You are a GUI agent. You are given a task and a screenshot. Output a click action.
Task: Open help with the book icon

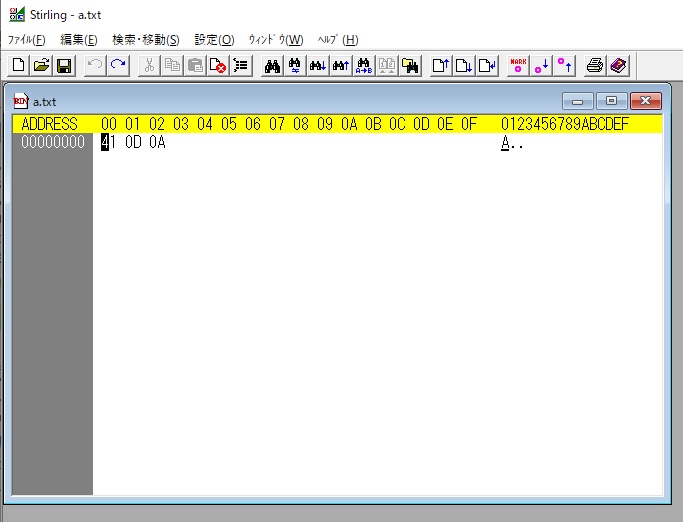pos(618,66)
